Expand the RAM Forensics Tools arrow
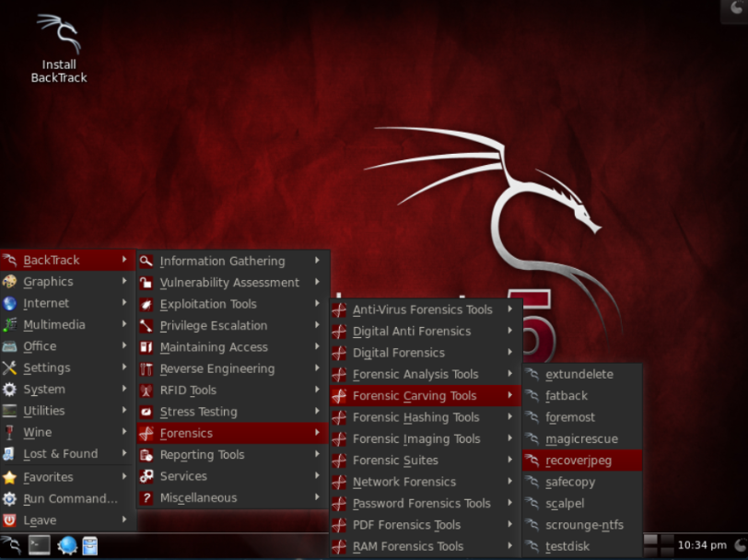Screen dimensions: 748x560 click(x=510, y=545)
